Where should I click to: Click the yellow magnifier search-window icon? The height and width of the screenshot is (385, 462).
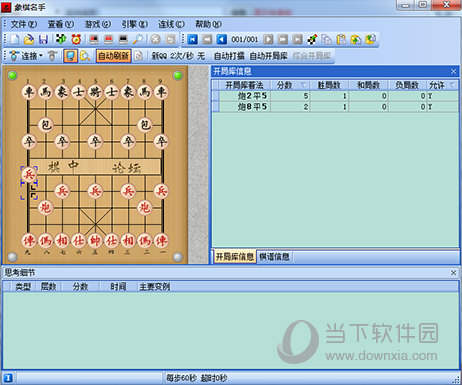85,56
